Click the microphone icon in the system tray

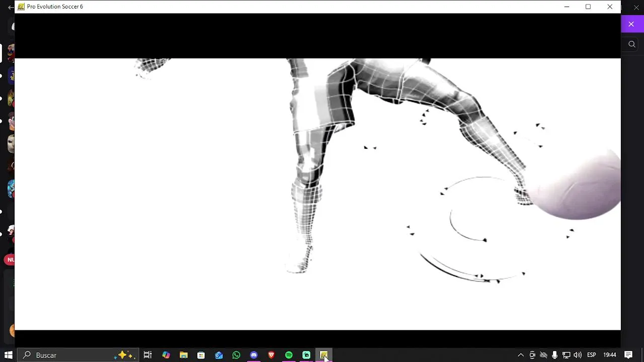[554, 355]
